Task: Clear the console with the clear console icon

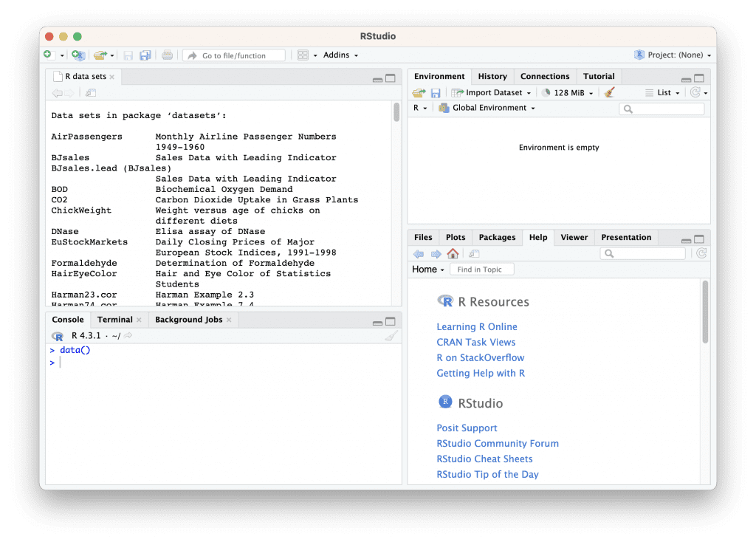Action: tap(392, 336)
